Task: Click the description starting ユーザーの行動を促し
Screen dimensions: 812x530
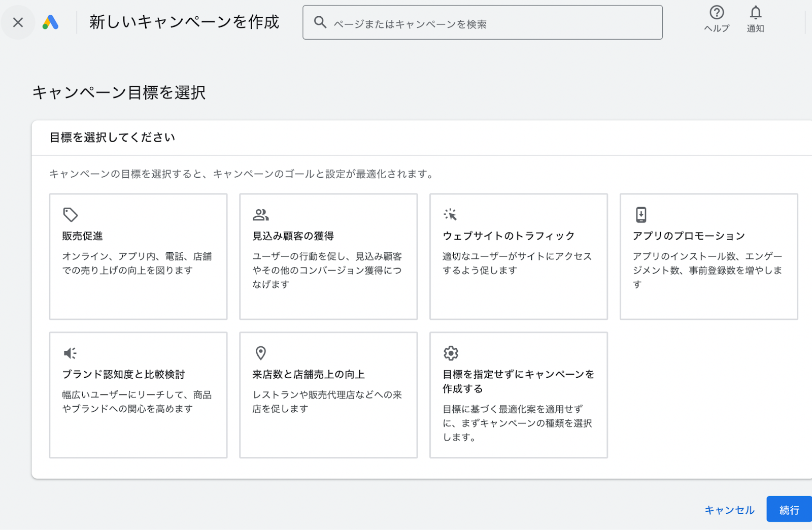Action: pyautogui.click(x=327, y=271)
